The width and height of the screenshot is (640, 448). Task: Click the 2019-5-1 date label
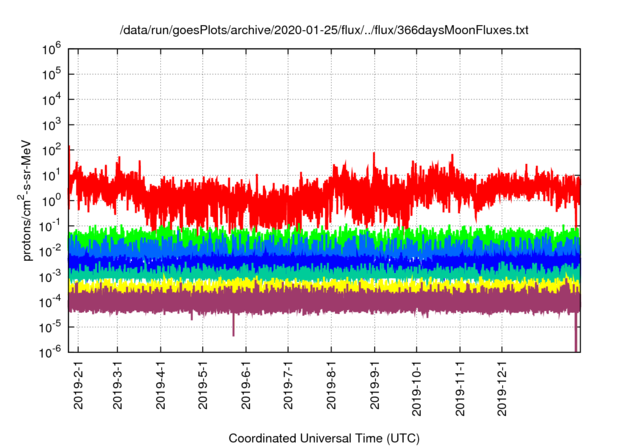click(x=203, y=386)
